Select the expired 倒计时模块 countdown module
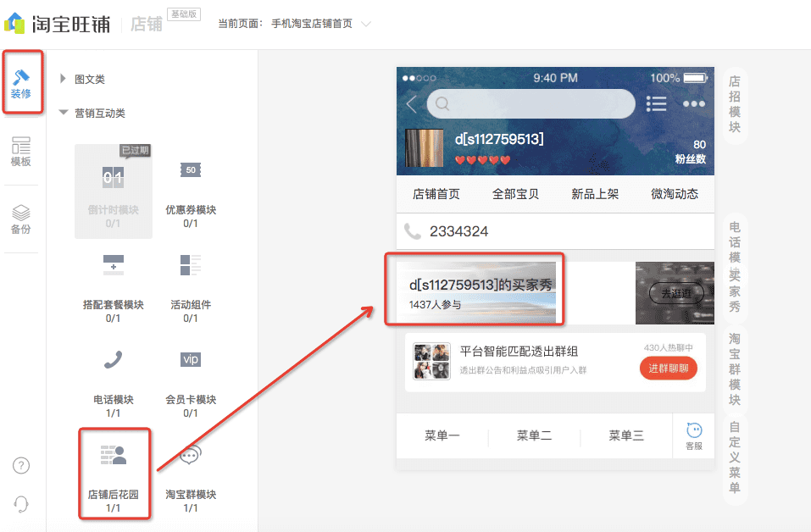Viewport: 811px width, 532px height. 114,191
